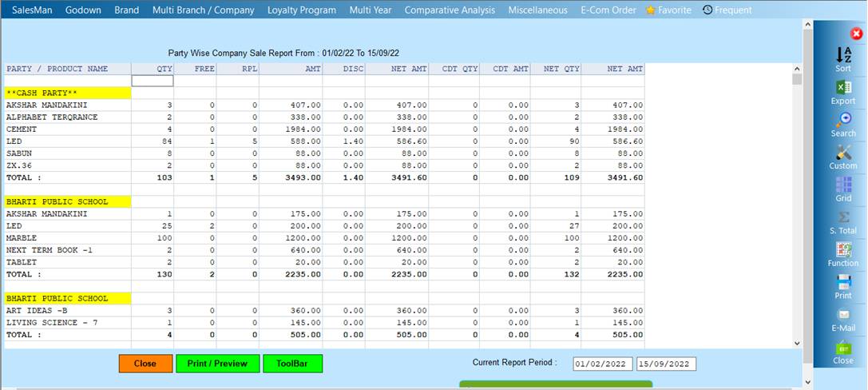The width and height of the screenshot is (868, 390).
Task: Open the Loyalty Program menu
Action: tap(302, 10)
